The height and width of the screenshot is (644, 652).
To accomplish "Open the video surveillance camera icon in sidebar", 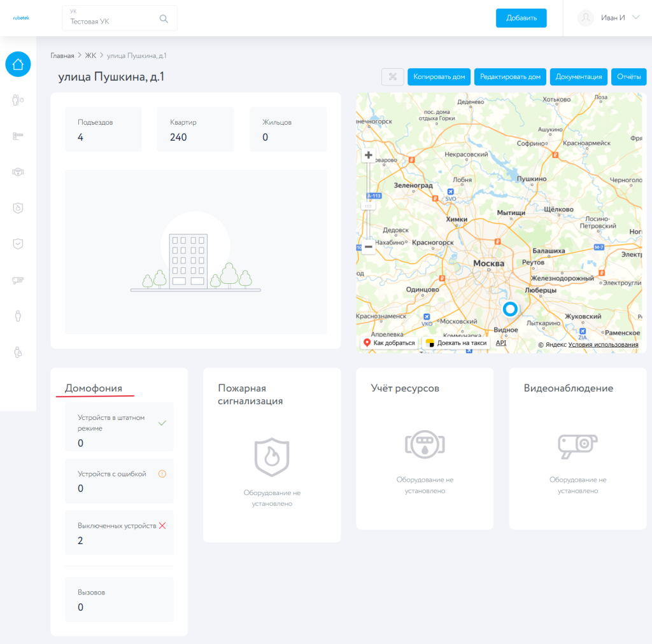I will (x=18, y=279).
